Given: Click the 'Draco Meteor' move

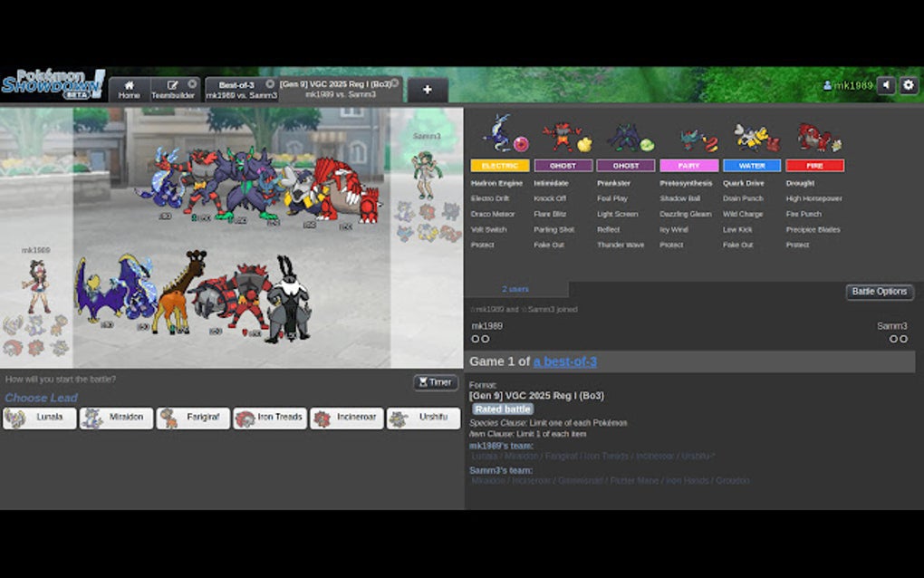Looking at the screenshot, I should pos(493,214).
